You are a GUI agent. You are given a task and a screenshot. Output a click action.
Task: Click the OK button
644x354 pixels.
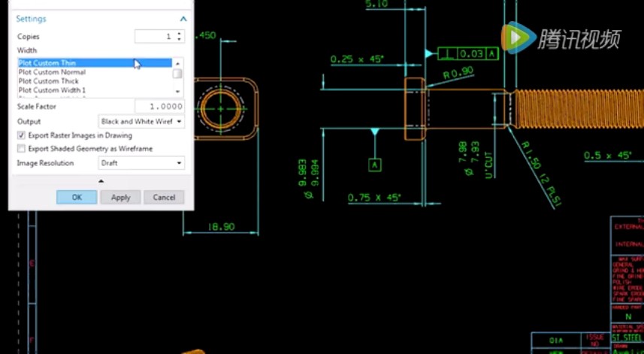click(x=77, y=197)
